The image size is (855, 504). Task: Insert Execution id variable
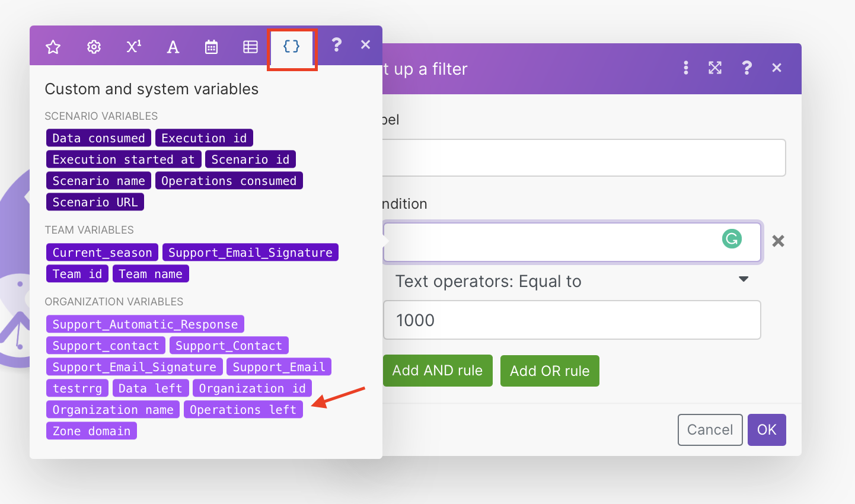pos(204,138)
